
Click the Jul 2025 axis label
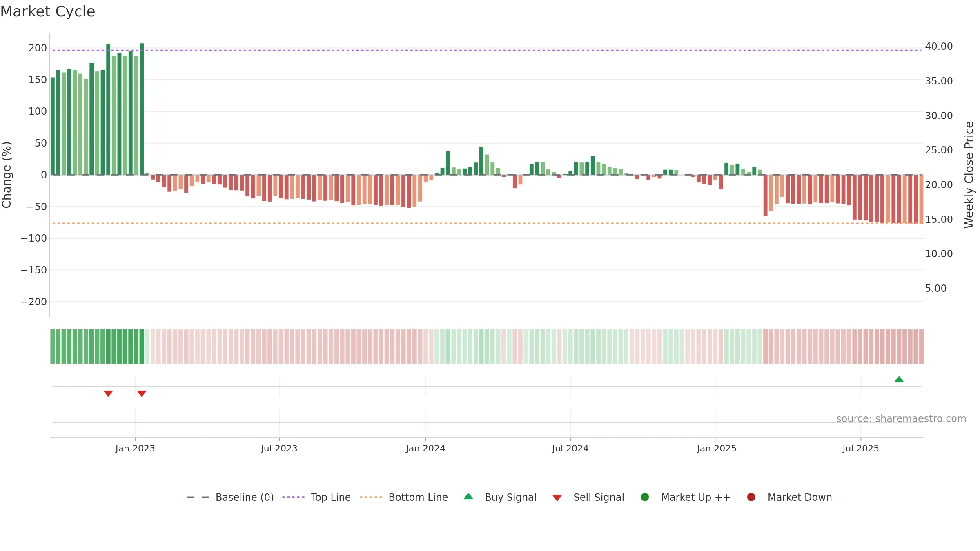861,448
